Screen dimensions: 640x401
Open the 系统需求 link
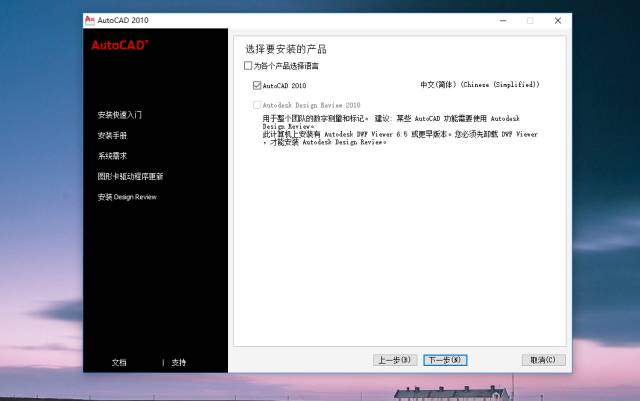[x=112, y=156]
